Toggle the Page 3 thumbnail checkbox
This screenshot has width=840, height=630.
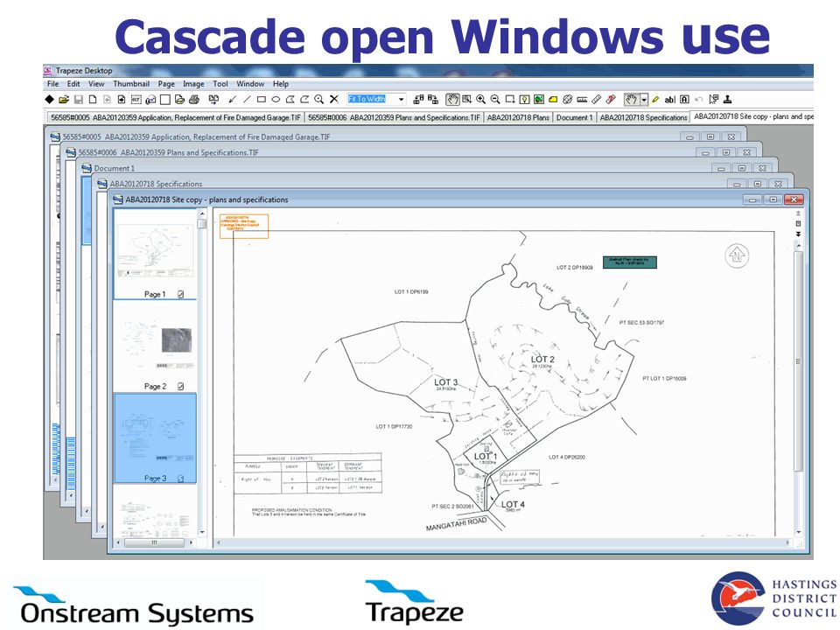coord(180,479)
